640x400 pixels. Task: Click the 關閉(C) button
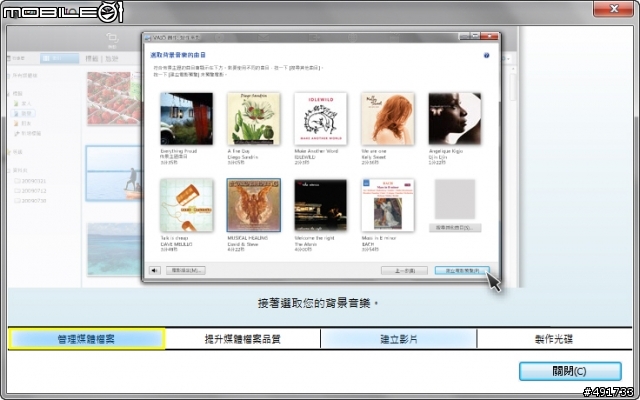570,371
